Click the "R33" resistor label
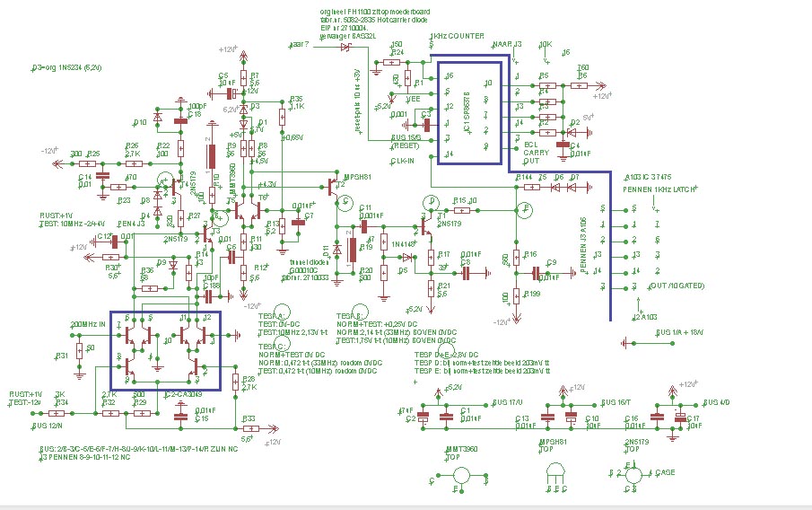 pyautogui.click(x=249, y=418)
